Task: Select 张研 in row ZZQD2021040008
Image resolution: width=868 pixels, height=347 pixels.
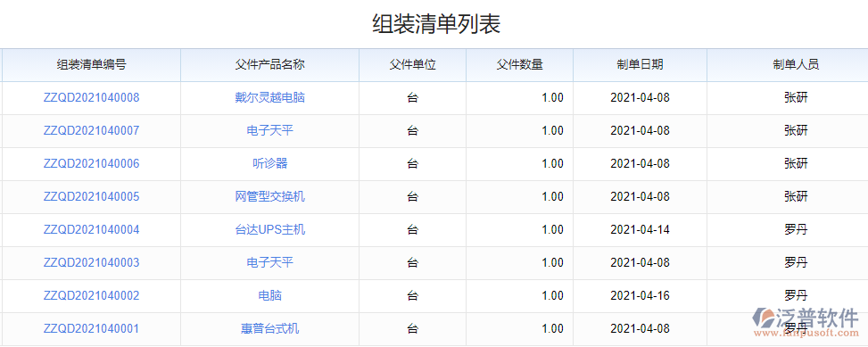Action: click(796, 98)
